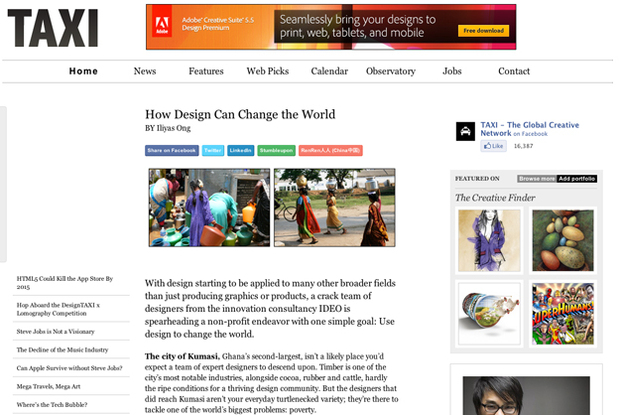Click the TAXI Facebook page taxi icon
Viewport: 620px width, 415px height.
[x=465, y=132]
